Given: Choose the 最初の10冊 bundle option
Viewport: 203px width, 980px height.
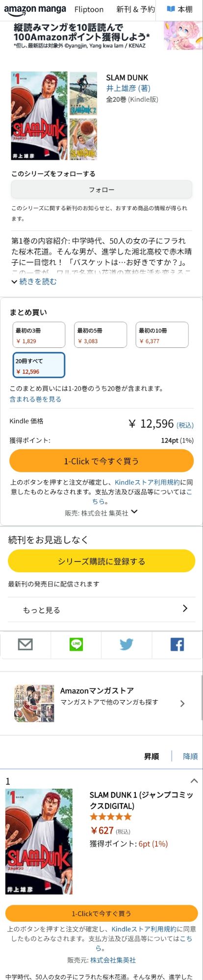Looking at the screenshot, I should 162,335.
